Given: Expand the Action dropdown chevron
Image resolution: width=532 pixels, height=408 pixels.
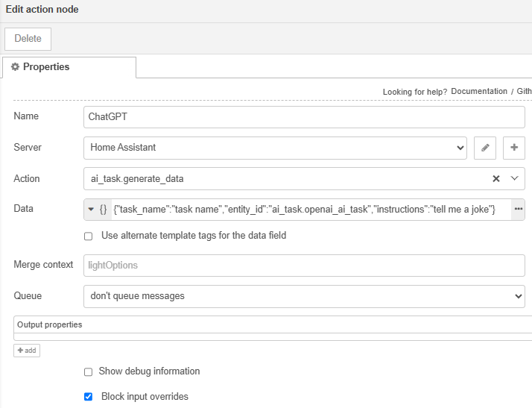Looking at the screenshot, I should [x=514, y=179].
